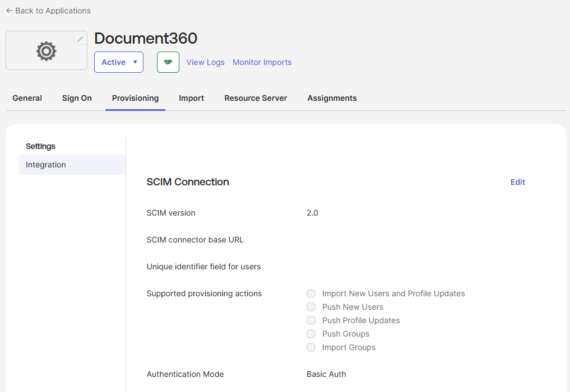
Task: Click the SCIM Connection heading
Action: tap(188, 182)
